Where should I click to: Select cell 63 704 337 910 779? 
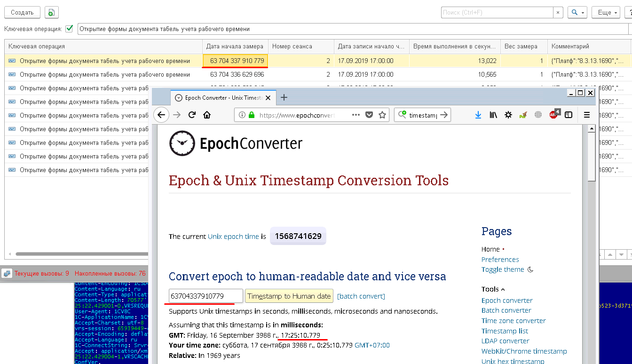click(235, 61)
